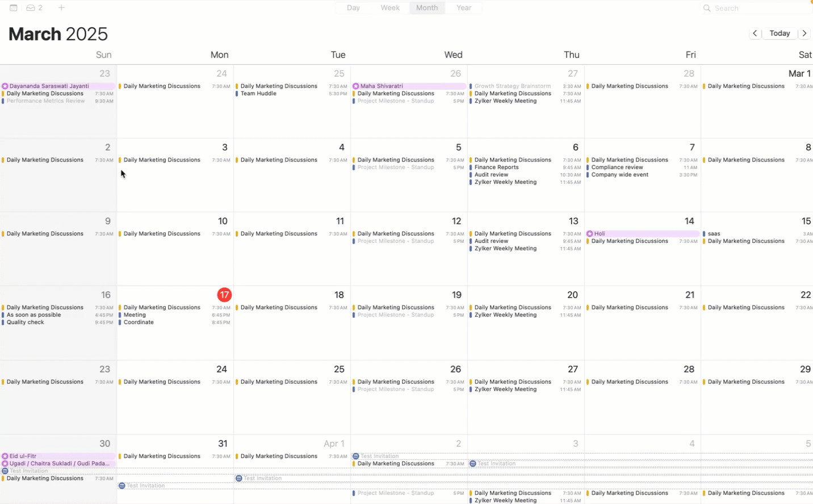Select the Month view tab
The width and height of the screenshot is (813, 504).
[427, 8]
